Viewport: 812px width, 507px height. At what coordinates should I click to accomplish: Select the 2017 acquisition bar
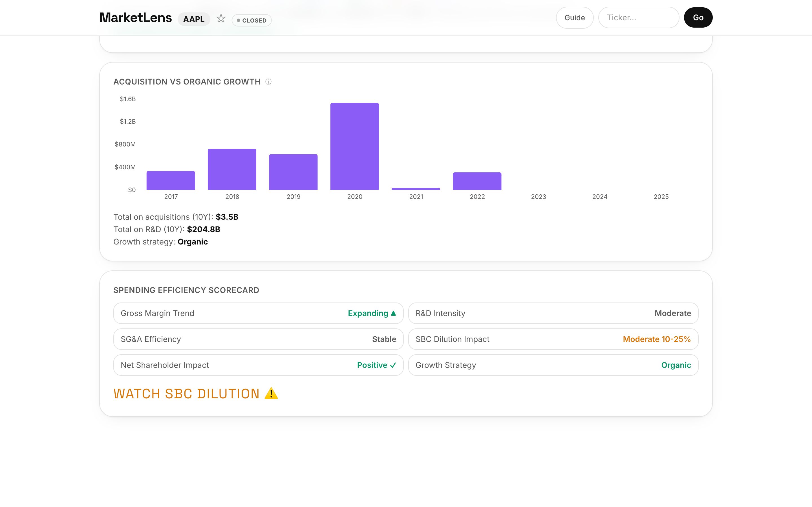171,180
